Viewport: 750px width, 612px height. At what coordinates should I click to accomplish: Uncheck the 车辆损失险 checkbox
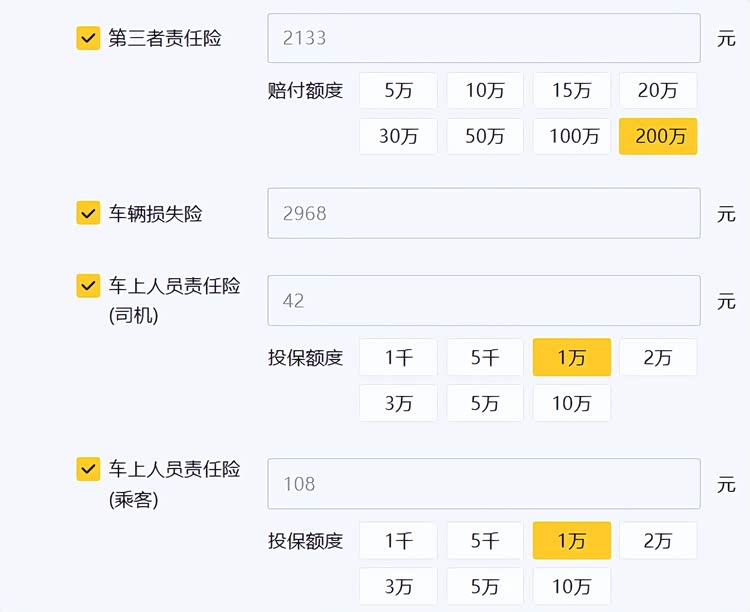pyautogui.click(x=88, y=213)
